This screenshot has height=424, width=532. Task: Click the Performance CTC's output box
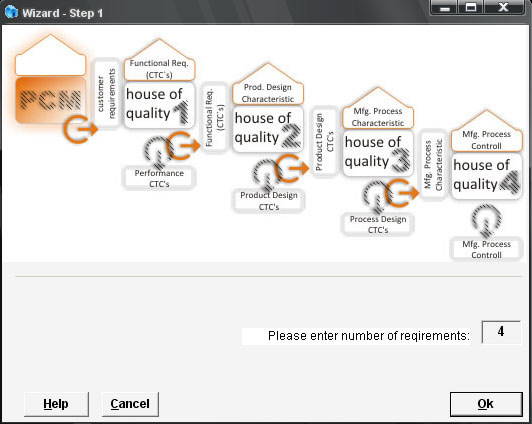(x=159, y=178)
